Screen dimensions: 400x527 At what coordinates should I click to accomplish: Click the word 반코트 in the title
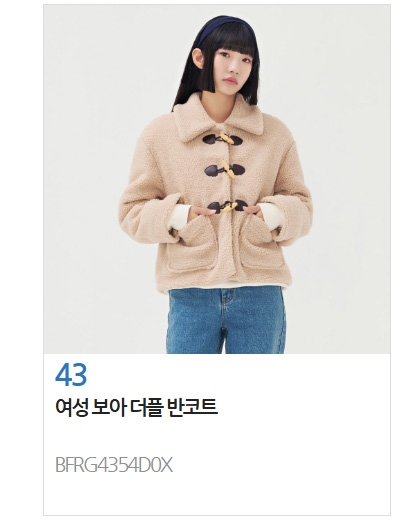point(192,407)
